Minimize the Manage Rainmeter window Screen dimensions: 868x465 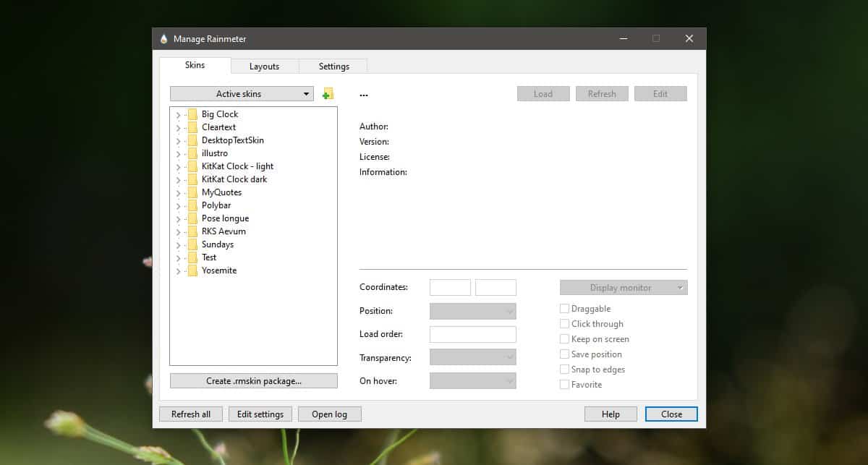pyautogui.click(x=622, y=39)
